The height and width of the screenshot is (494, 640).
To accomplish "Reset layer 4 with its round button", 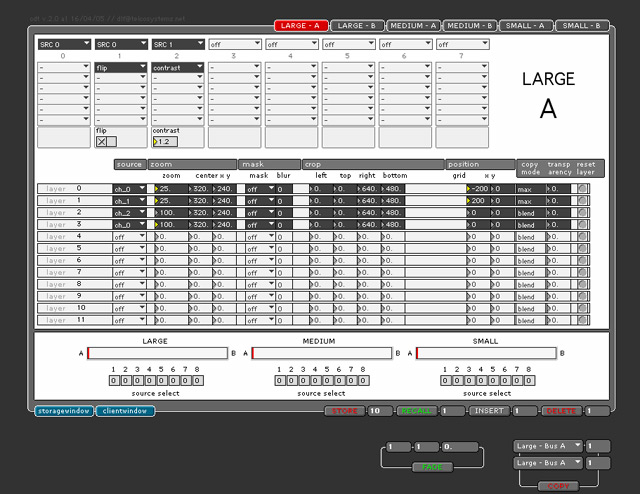I will [582, 236].
